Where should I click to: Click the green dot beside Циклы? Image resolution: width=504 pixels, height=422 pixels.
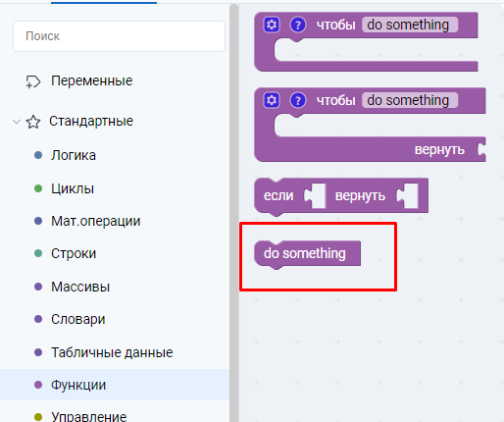38,188
